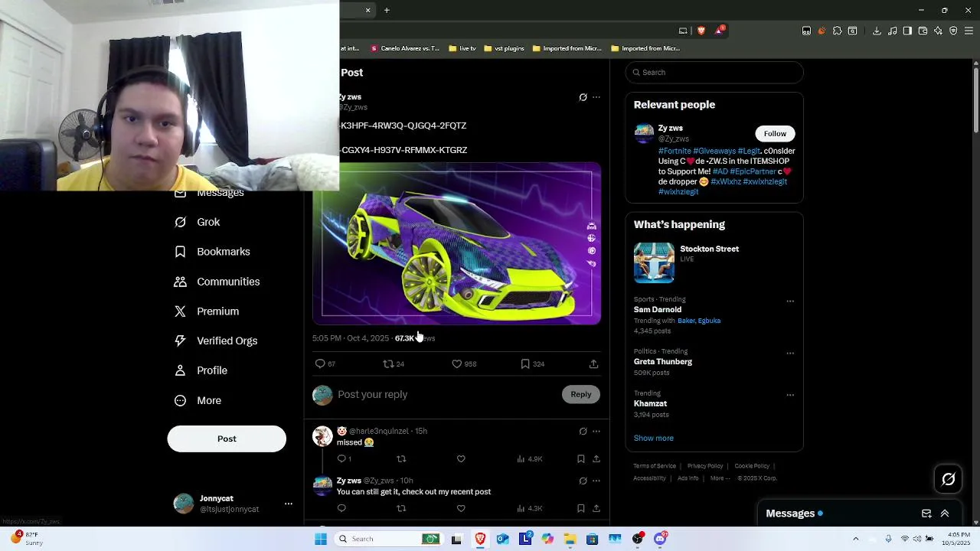View analytics of the 4.3K views reply
The image size is (980, 551).
tap(529, 508)
